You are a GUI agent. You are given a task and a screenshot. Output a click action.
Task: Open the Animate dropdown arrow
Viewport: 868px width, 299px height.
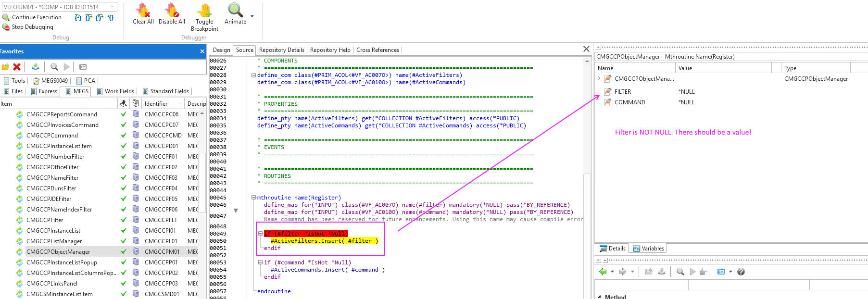tap(252, 16)
